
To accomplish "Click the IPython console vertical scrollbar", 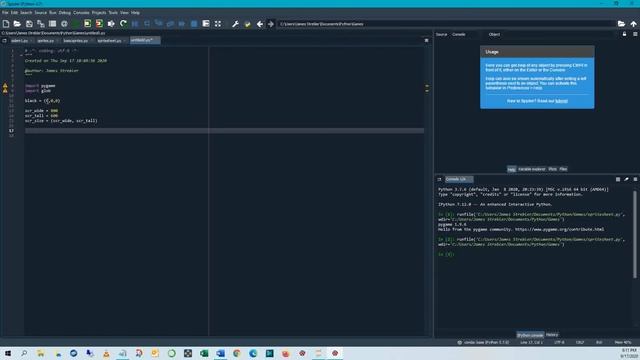I will (x=635, y=235).
